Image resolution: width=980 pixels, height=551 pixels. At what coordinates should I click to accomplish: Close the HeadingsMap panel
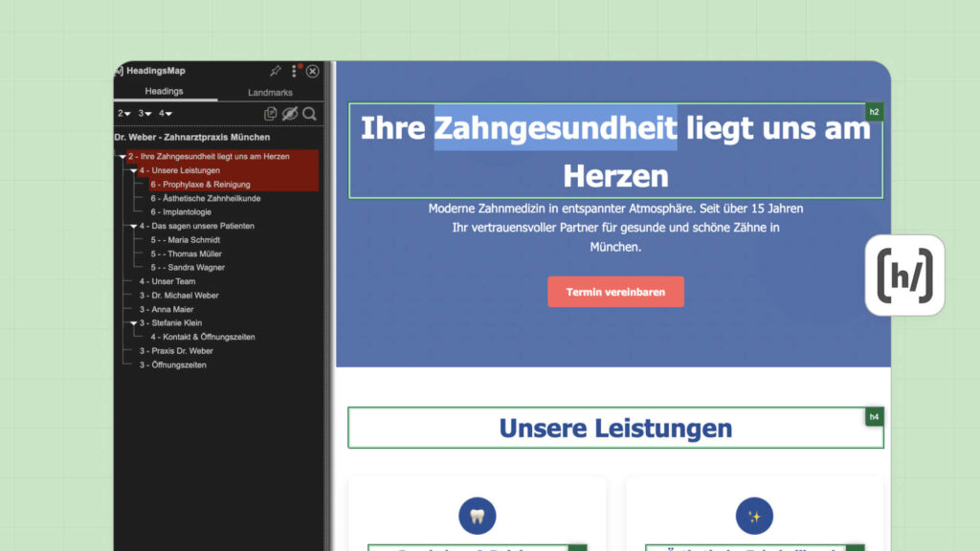click(x=313, y=71)
